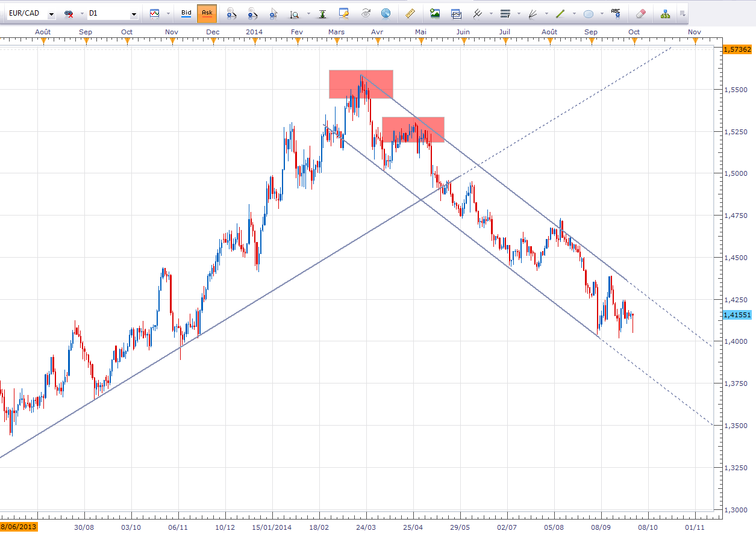Expand the chart type dropdown arrow
This screenshot has width=756, height=534.
168,13
